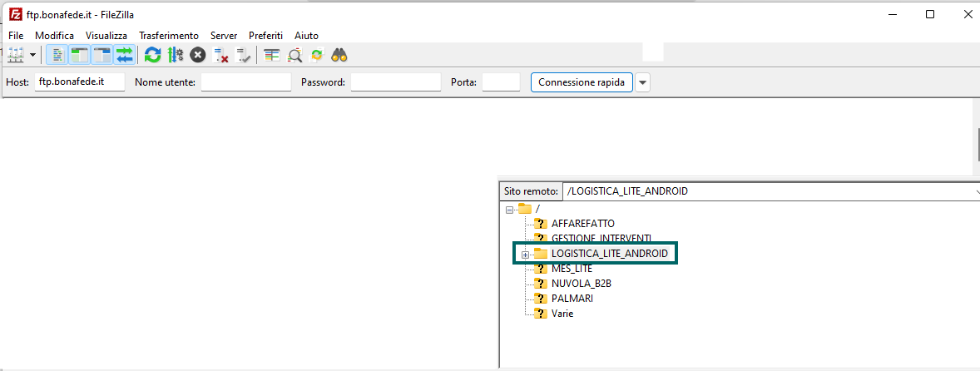Viewport: 980px width, 371px height.
Task: Select NUVOLA_B2B folder
Action: click(x=582, y=284)
